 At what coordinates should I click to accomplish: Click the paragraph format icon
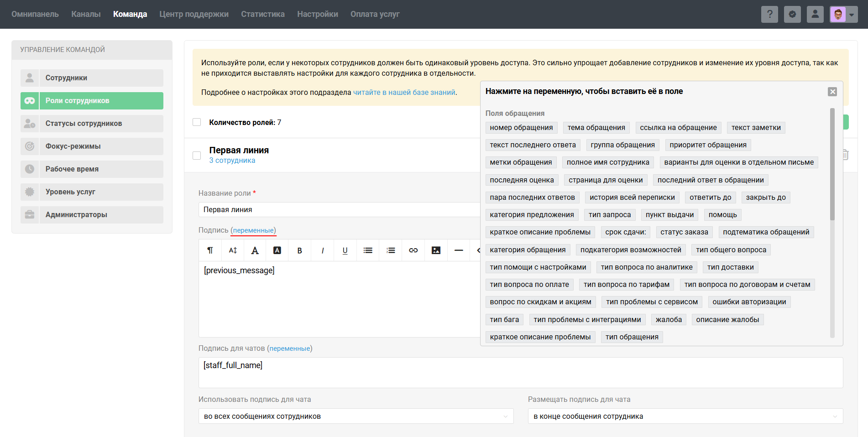210,250
